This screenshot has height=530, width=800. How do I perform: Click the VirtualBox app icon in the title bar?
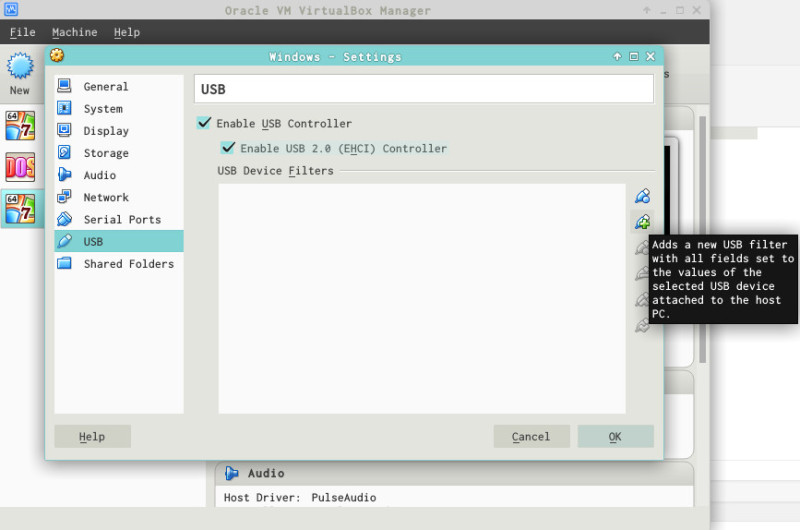11,9
